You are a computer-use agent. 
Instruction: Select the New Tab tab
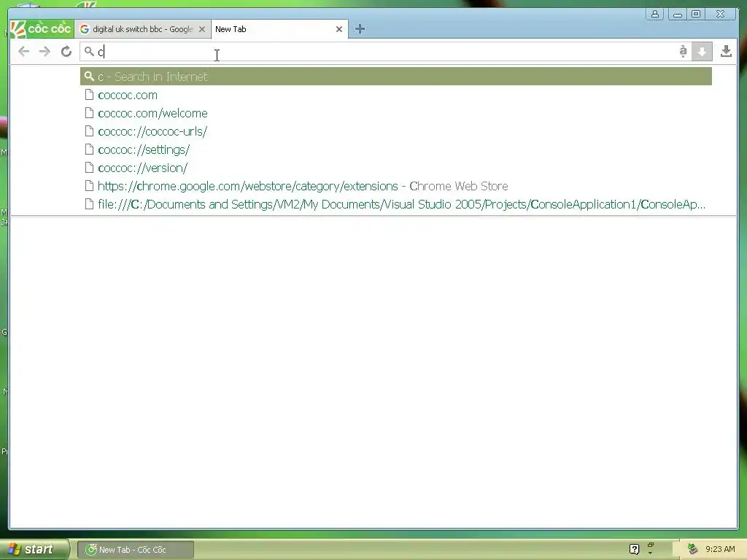[279, 29]
